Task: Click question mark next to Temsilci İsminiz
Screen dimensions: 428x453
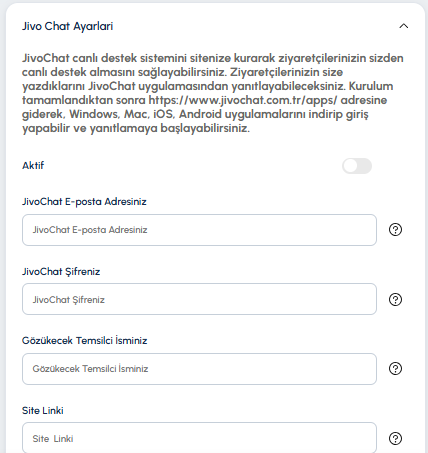Action: (395, 369)
